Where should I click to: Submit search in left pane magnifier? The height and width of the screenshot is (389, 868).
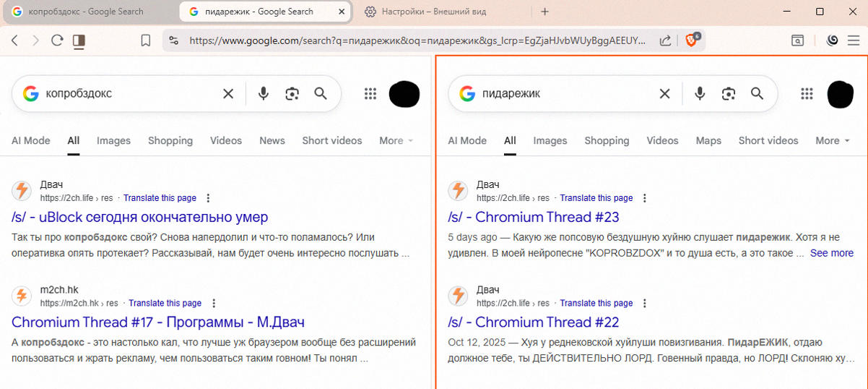coord(321,93)
